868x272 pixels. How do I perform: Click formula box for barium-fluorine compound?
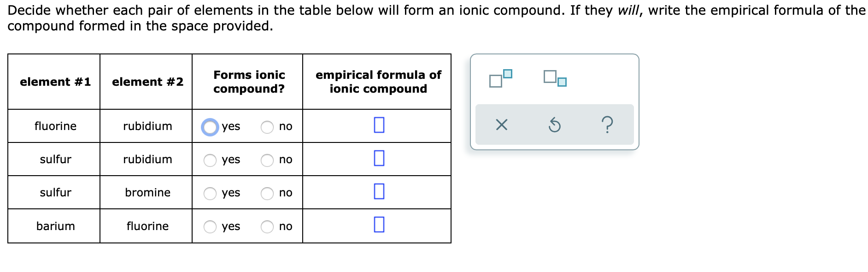coord(378,225)
